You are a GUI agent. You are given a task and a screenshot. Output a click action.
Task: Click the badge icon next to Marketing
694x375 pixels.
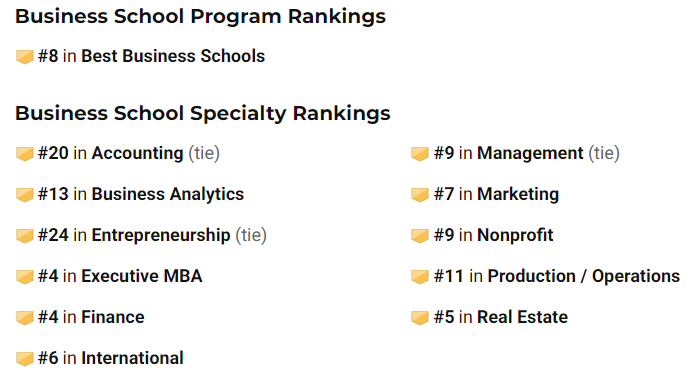click(420, 195)
